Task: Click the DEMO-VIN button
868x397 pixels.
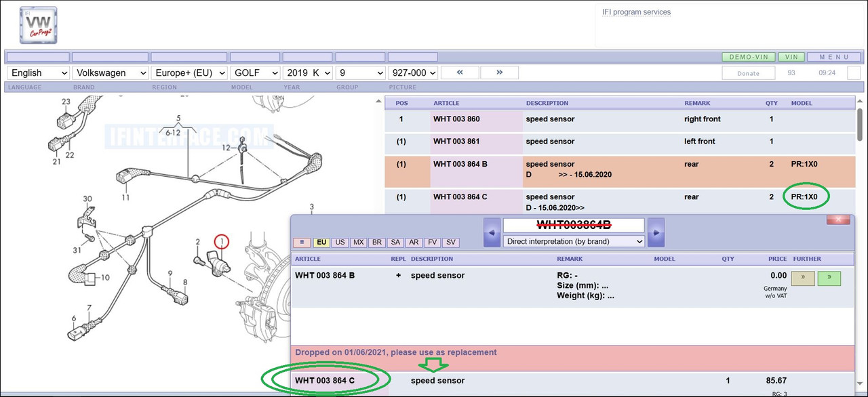Action: pyautogui.click(x=749, y=57)
